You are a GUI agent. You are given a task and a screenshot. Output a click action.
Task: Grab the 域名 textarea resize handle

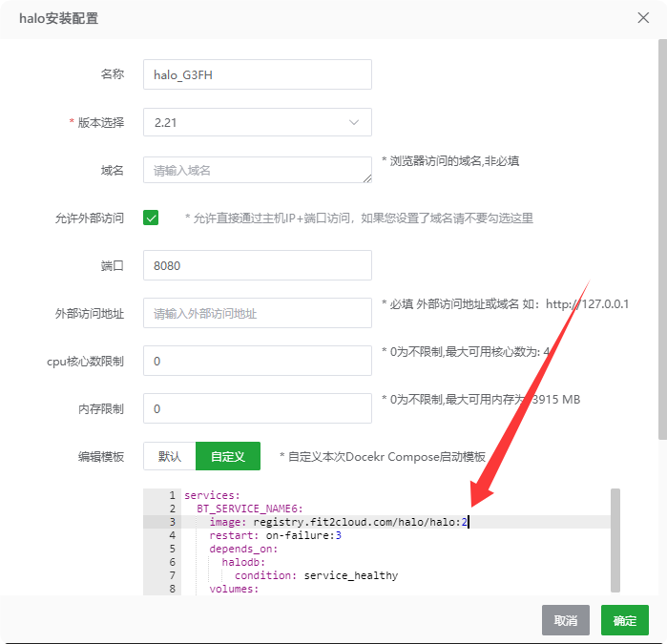coord(367,178)
